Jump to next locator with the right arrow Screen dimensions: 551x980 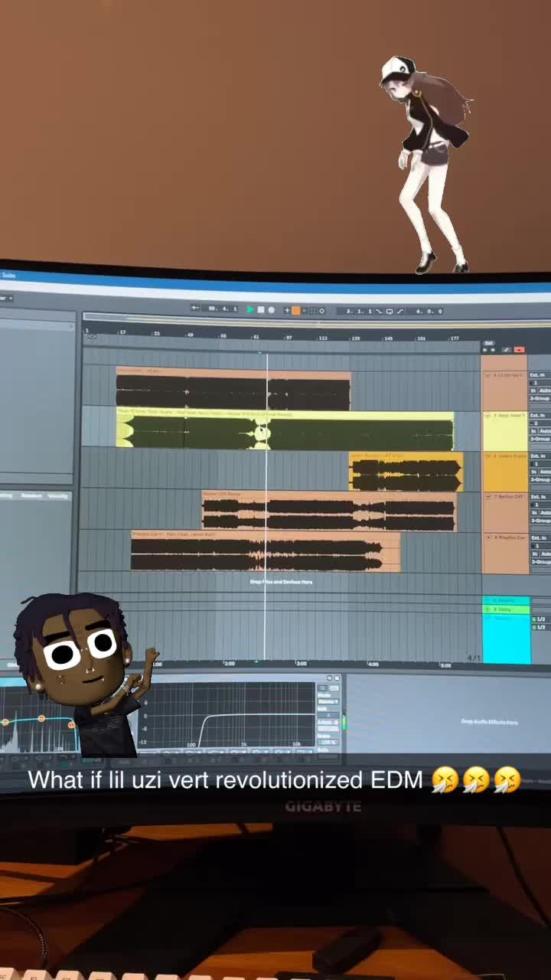point(493,350)
